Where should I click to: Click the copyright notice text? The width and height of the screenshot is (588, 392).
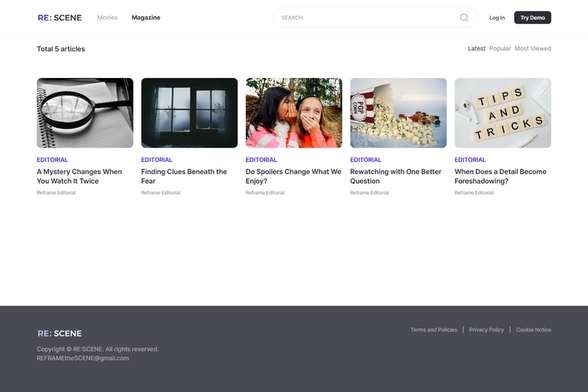click(x=98, y=349)
